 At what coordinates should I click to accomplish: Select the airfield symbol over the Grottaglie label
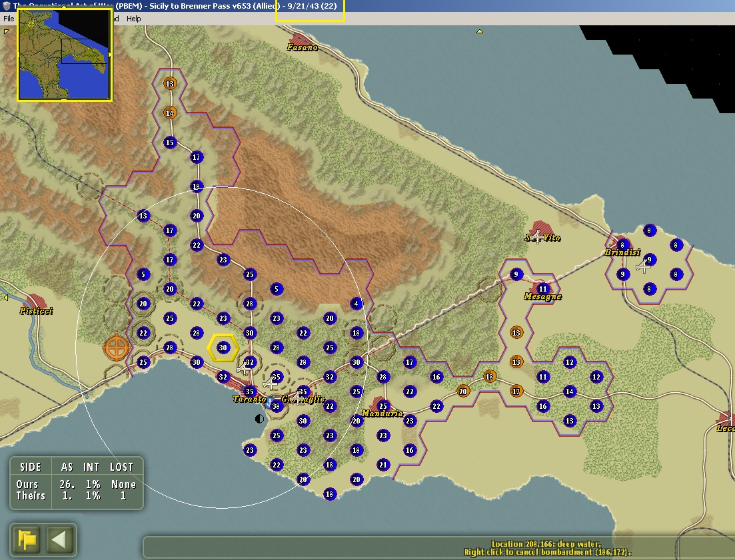click(297, 398)
